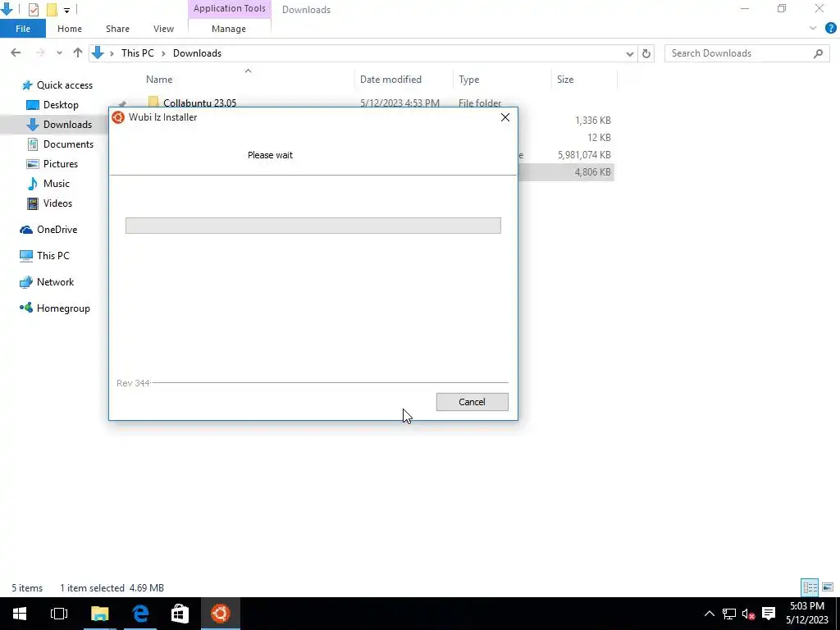The width and height of the screenshot is (840, 630).
Task: Click the 5,981,074 KB file size
Action: (x=584, y=154)
